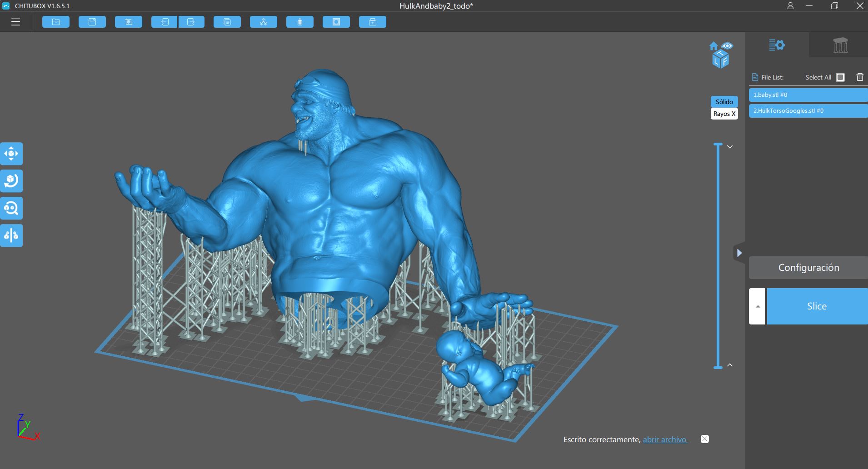Switch render mode to Sólido
This screenshot has width=868, height=469.
click(723, 102)
